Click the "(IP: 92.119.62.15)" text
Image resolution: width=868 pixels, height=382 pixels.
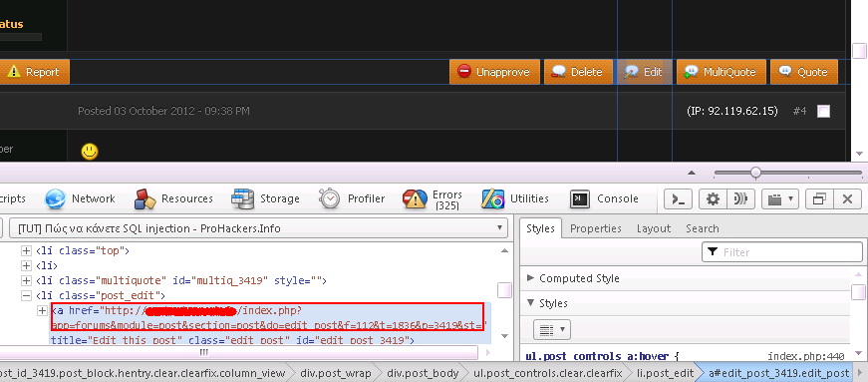[732, 111]
